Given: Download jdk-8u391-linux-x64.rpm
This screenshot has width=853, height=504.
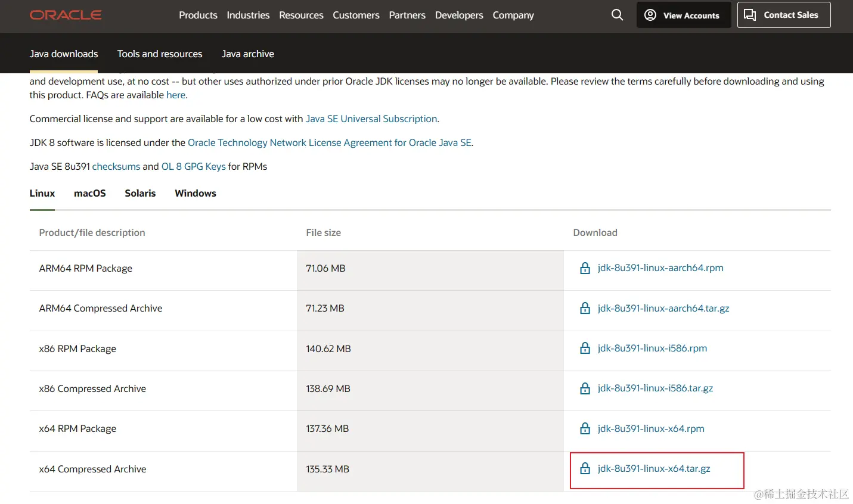Looking at the screenshot, I should click(651, 428).
